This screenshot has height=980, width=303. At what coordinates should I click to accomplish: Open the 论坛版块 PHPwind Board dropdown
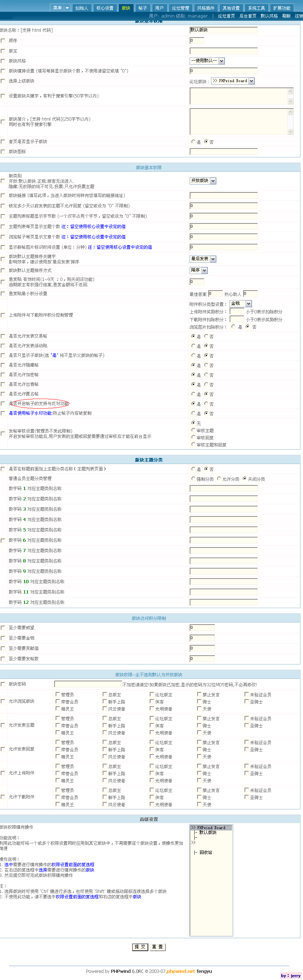pos(233,81)
